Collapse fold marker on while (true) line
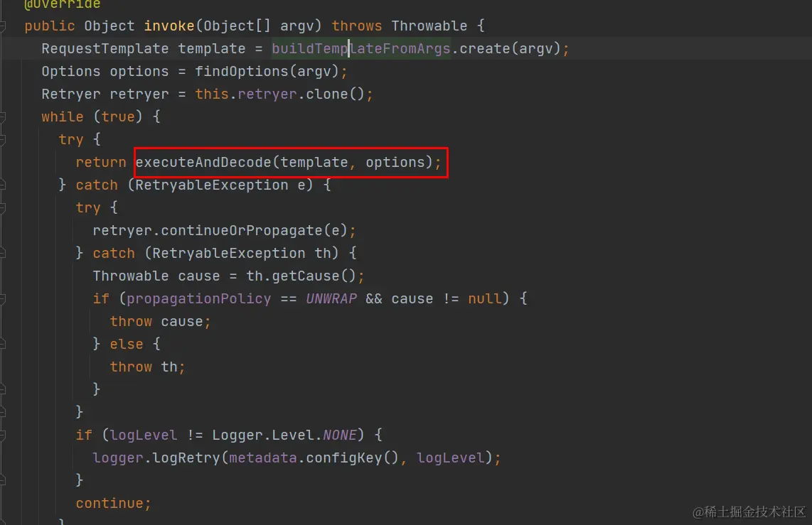Viewport: 812px width, 525px height. pos(2,117)
